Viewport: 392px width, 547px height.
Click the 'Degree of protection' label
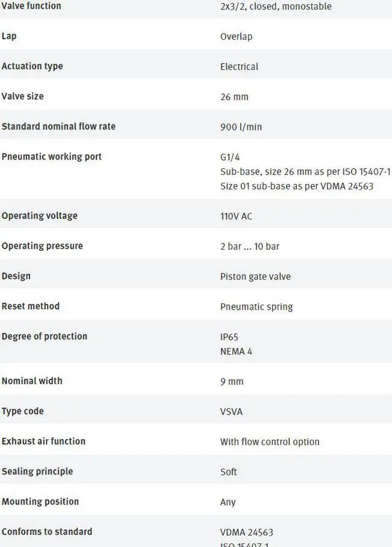[44, 336]
